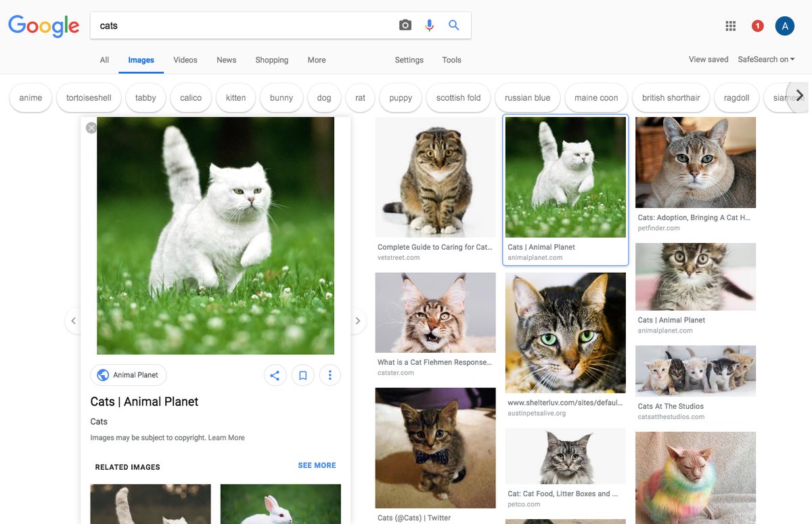Open the Google apps grid

(730, 25)
